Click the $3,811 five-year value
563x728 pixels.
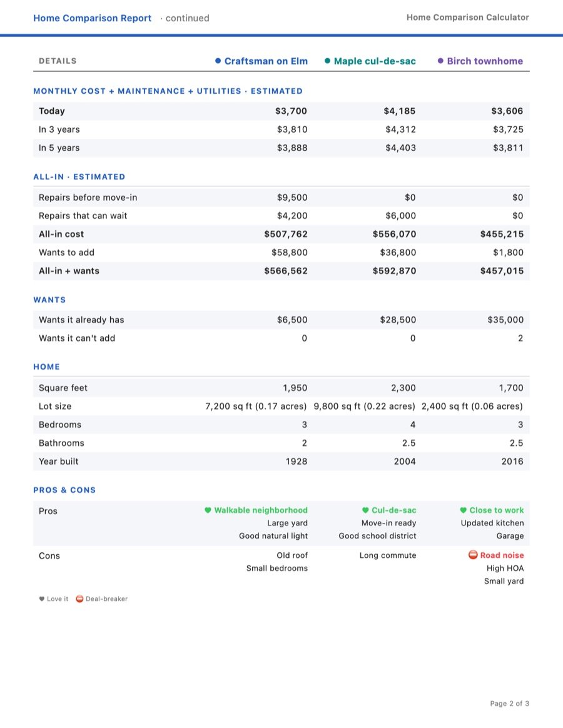pos(508,148)
